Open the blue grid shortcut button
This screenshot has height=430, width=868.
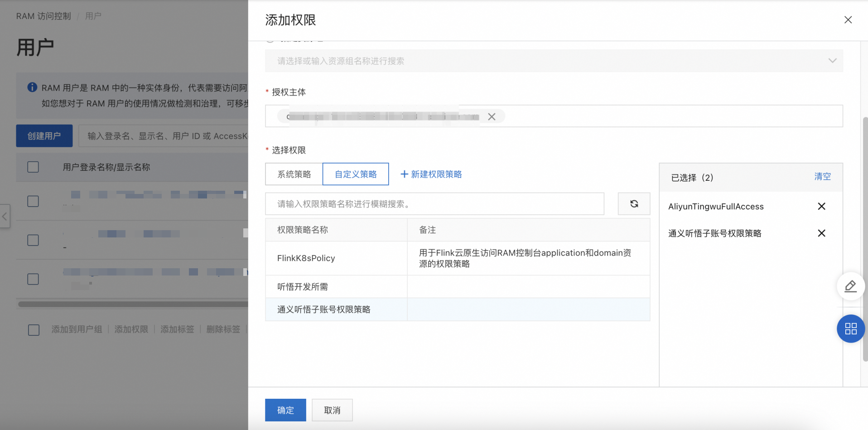(x=850, y=329)
